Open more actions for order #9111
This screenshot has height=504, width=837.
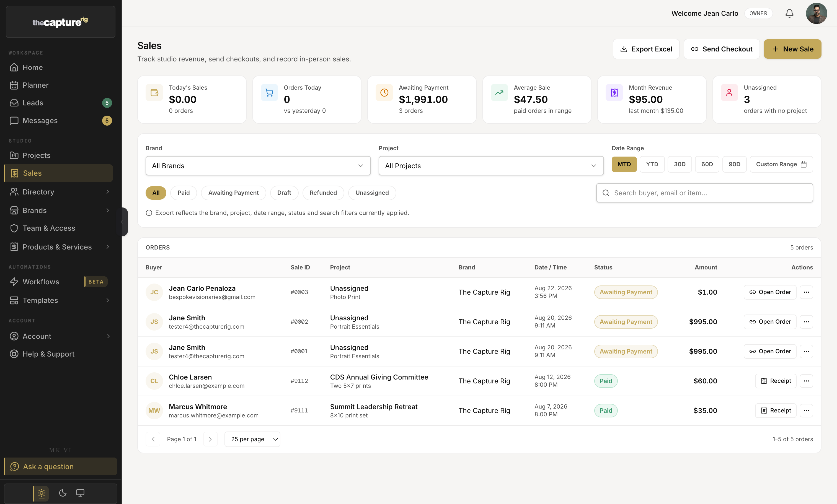(806, 410)
